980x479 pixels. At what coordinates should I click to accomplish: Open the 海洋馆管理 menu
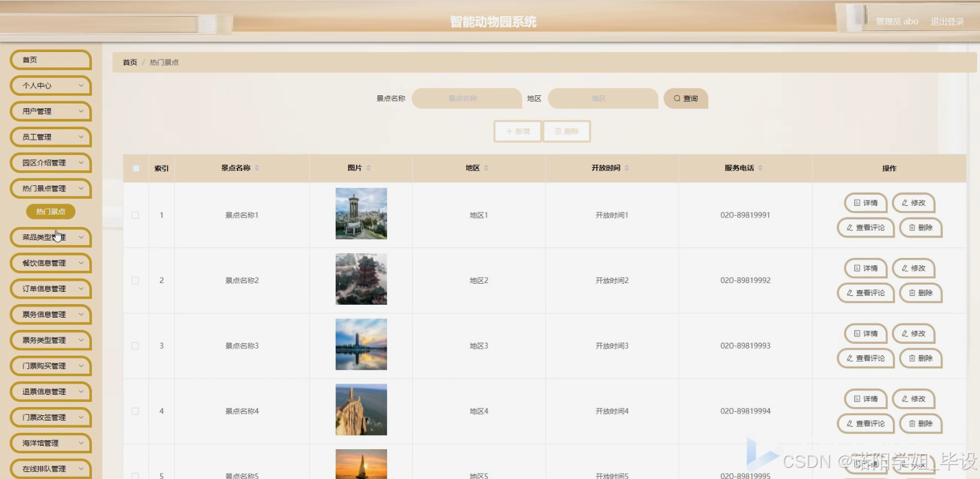51,443
